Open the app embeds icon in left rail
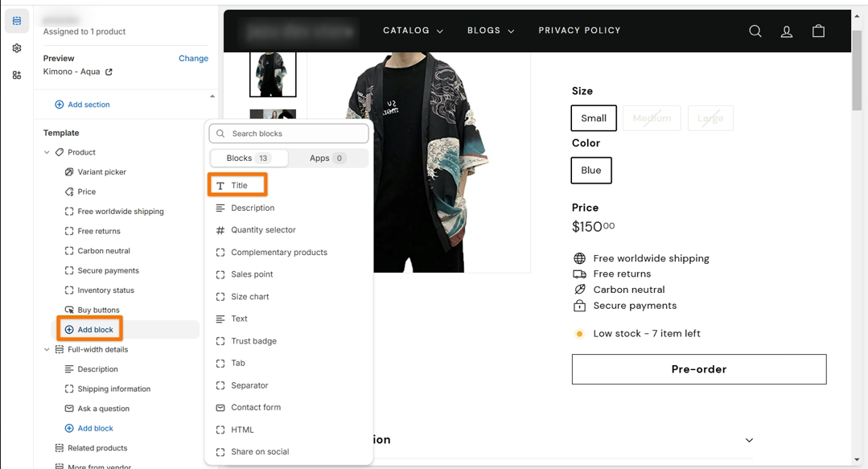This screenshot has height=469, width=868. click(17, 75)
